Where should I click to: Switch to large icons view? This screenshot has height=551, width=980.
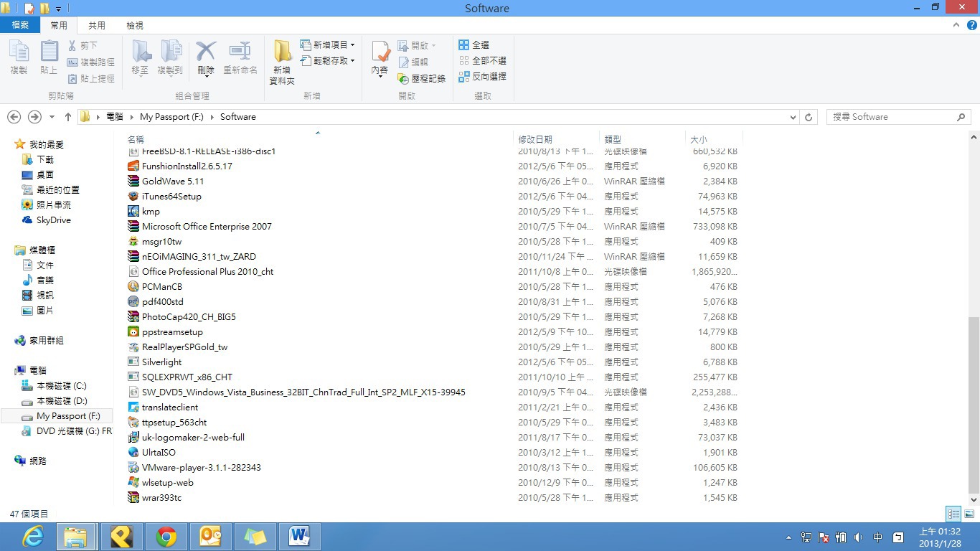969,514
